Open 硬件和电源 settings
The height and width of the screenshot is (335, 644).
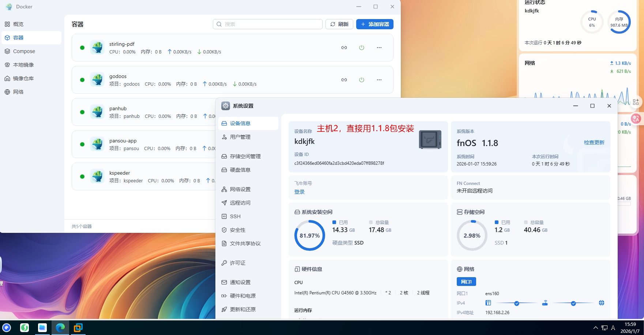242,295
